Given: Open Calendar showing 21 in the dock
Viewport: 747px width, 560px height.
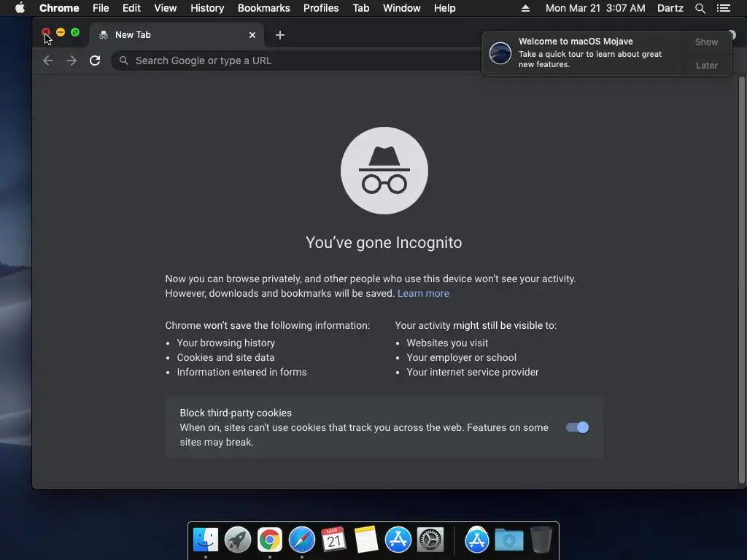Looking at the screenshot, I should coord(333,540).
